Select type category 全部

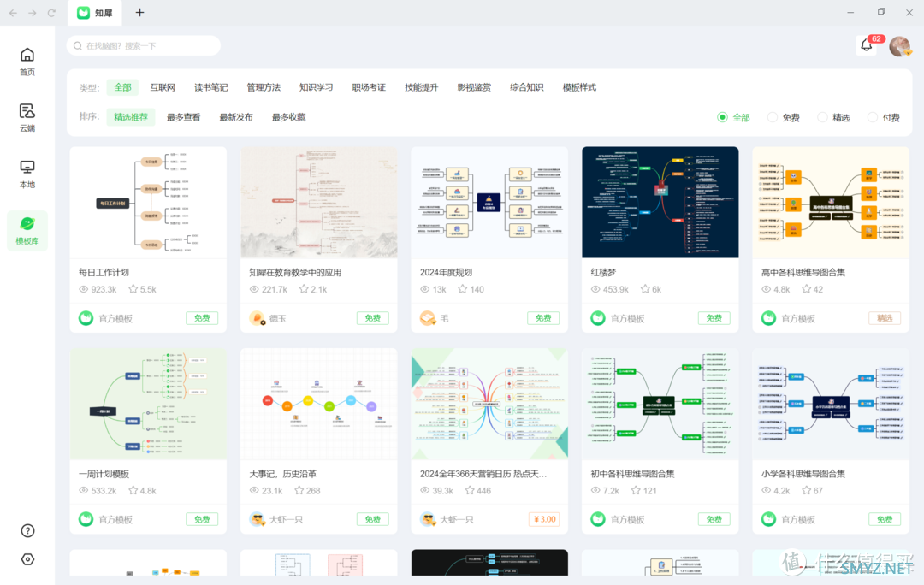pos(122,87)
